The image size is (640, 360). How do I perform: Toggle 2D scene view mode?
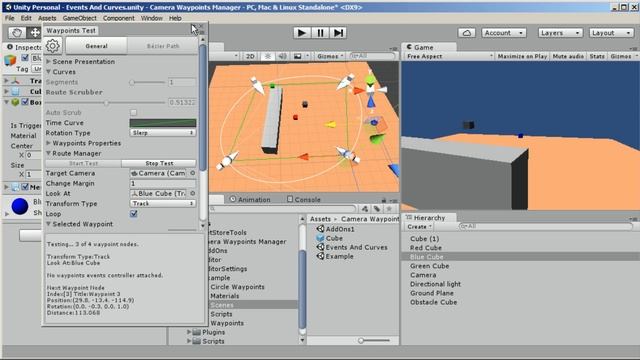tap(250, 56)
